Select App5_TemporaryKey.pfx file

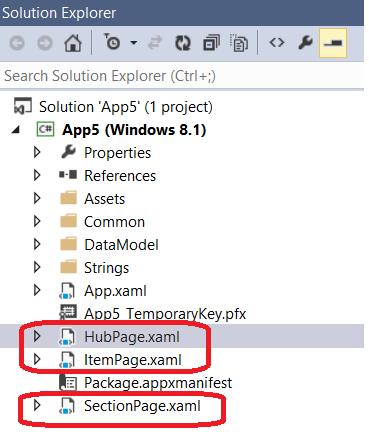165,314
